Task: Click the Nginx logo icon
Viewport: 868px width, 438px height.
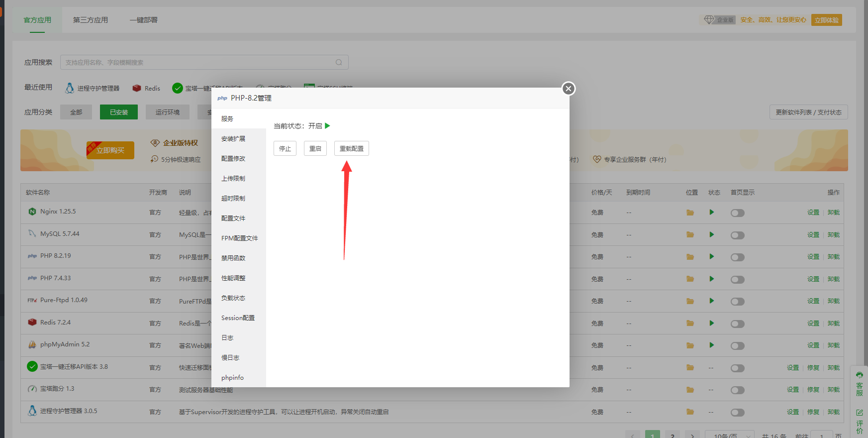Action: [32, 212]
